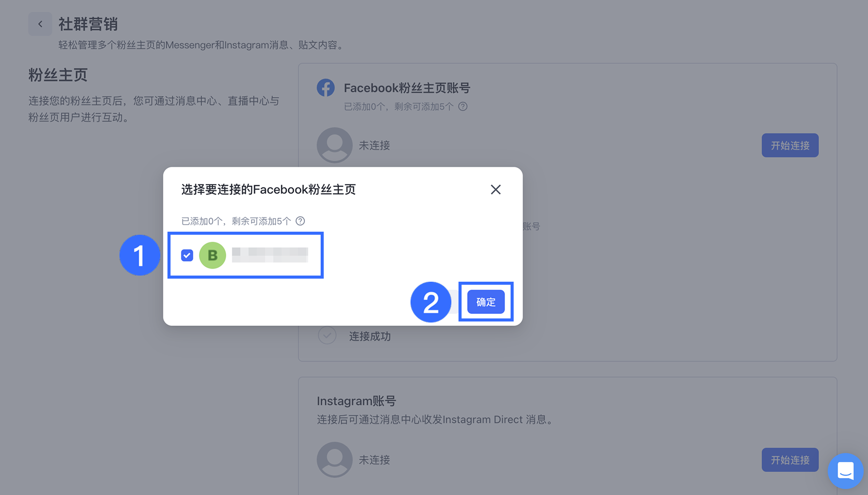
Task: Go back using the back arrow
Action: [40, 24]
